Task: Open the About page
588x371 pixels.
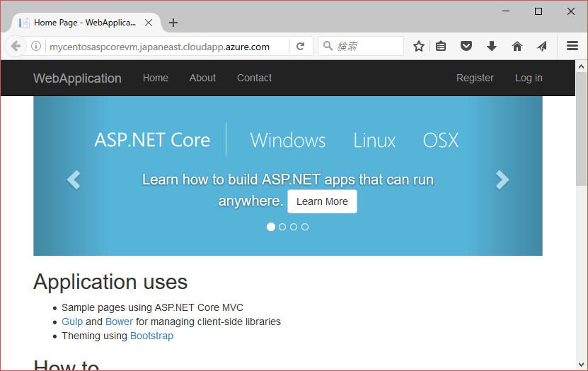Action: coord(202,78)
